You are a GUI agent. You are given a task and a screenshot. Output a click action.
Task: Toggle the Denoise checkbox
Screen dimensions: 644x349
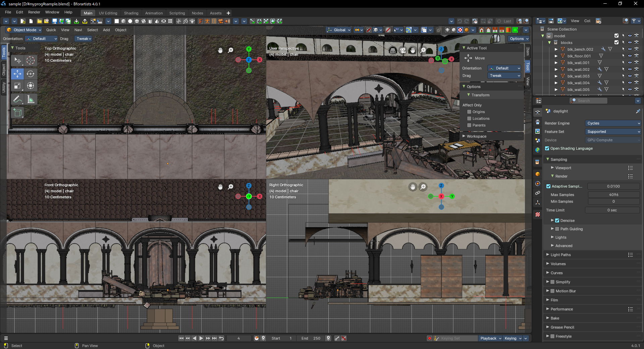[557, 220]
